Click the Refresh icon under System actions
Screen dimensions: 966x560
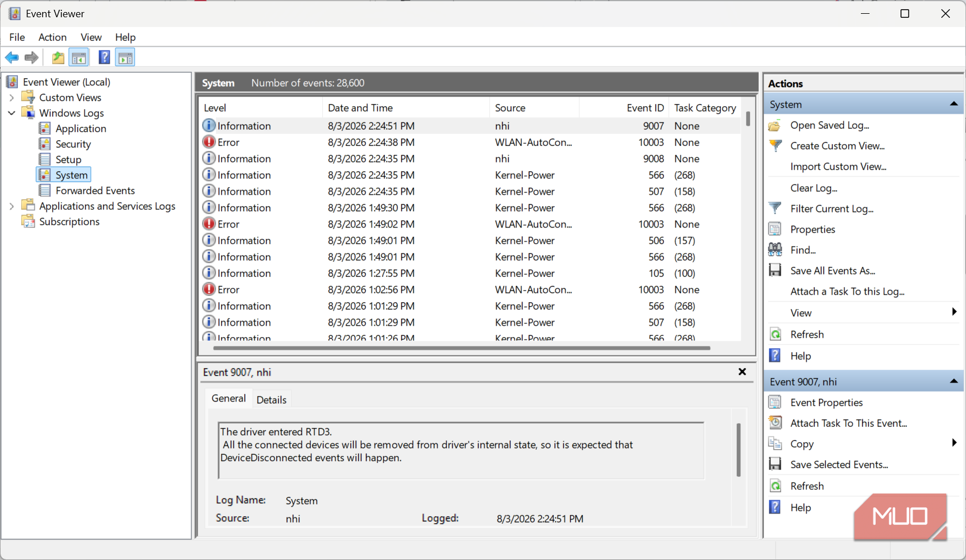coord(775,334)
